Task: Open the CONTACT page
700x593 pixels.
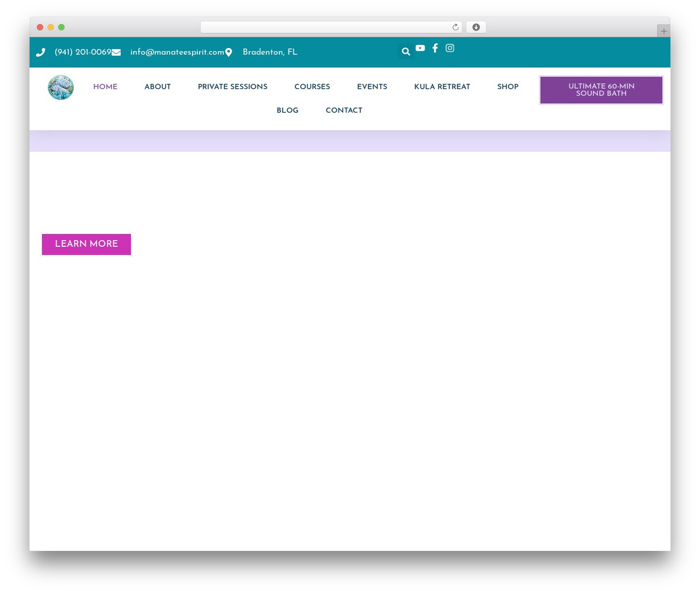Action: 344,110
